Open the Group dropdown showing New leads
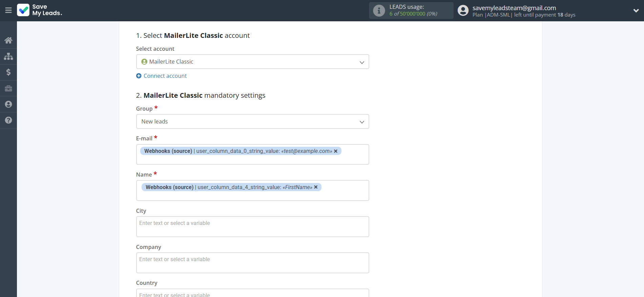644x297 pixels. [252, 121]
